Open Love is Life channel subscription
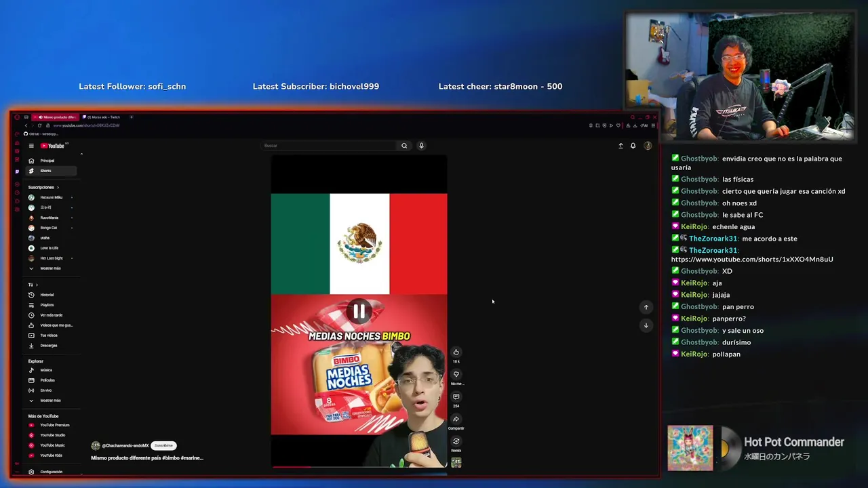This screenshot has height=488, width=868. click(x=51, y=248)
